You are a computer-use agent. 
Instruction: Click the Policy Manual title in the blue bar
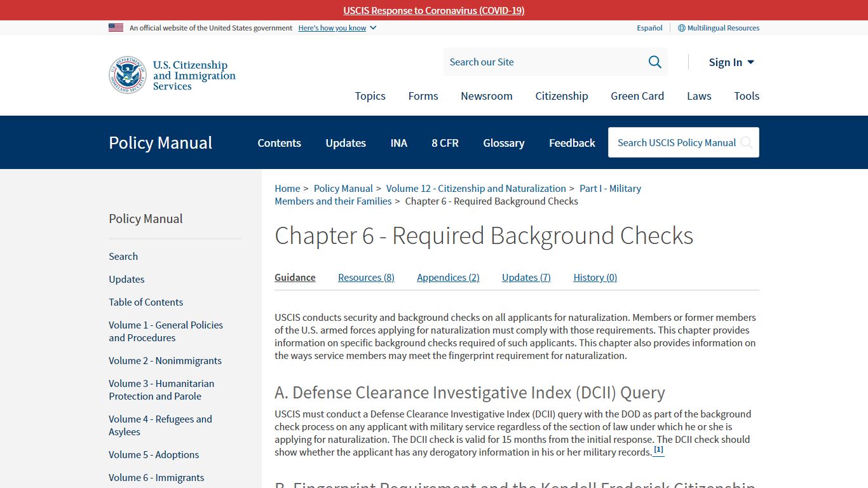pyautogui.click(x=160, y=143)
